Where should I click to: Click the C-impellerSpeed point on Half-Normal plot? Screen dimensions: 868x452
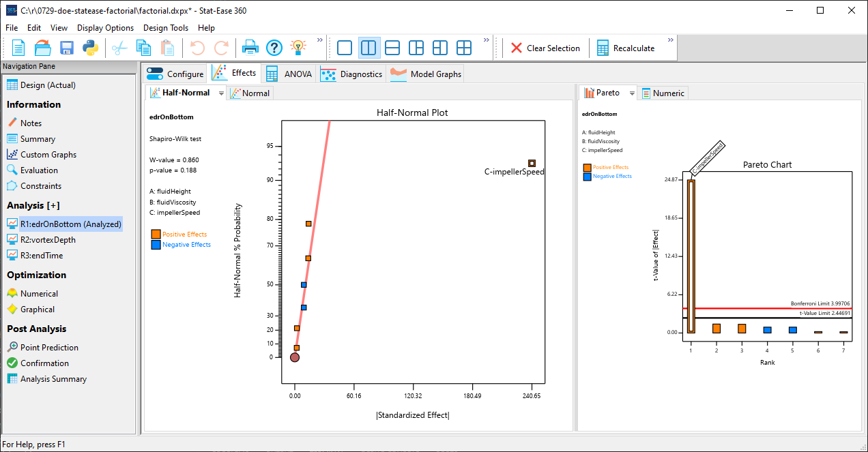click(532, 163)
